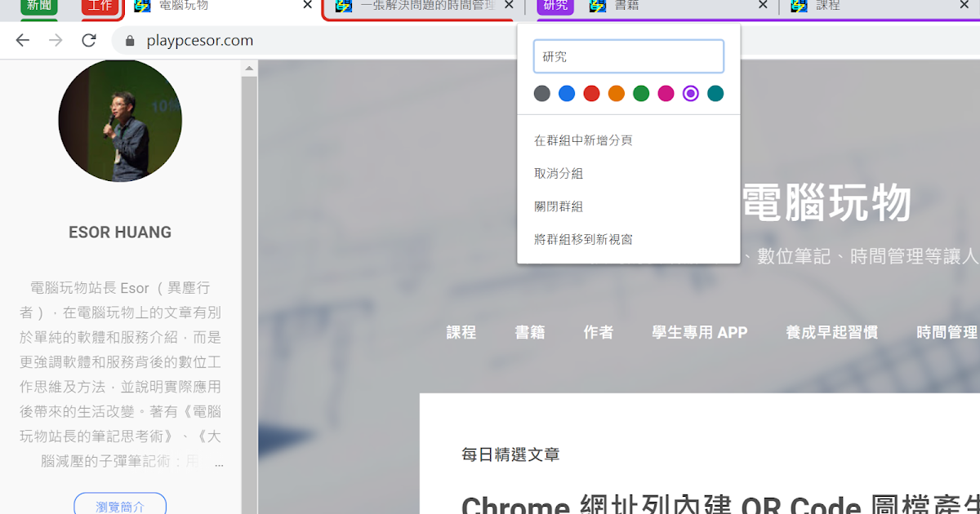The image size is (980, 514).
Task: Switch to the 書籍 tab
Action: [x=678, y=7]
